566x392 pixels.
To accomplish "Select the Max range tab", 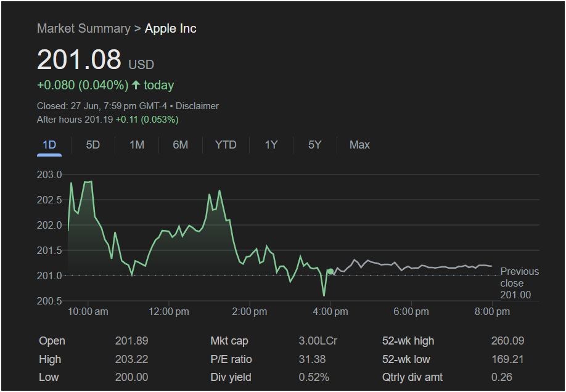I will pos(359,145).
